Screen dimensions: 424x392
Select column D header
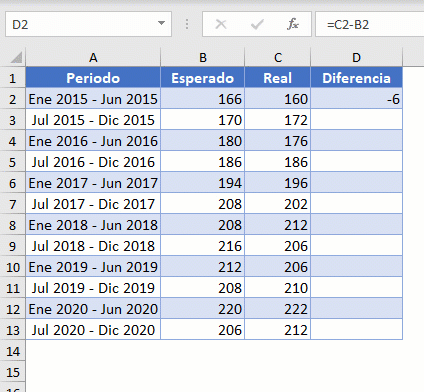point(356,57)
